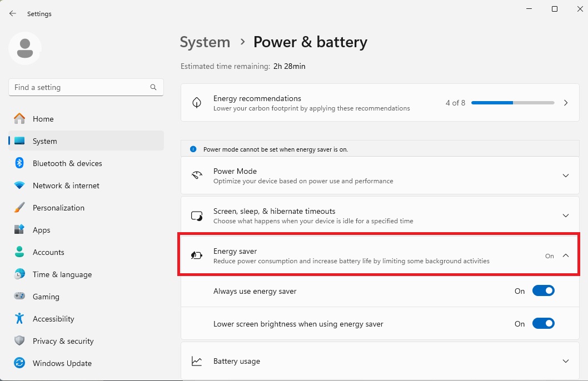This screenshot has width=588, height=381.
Task: Open Bluetooth & devices settings
Action: [x=86, y=163]
